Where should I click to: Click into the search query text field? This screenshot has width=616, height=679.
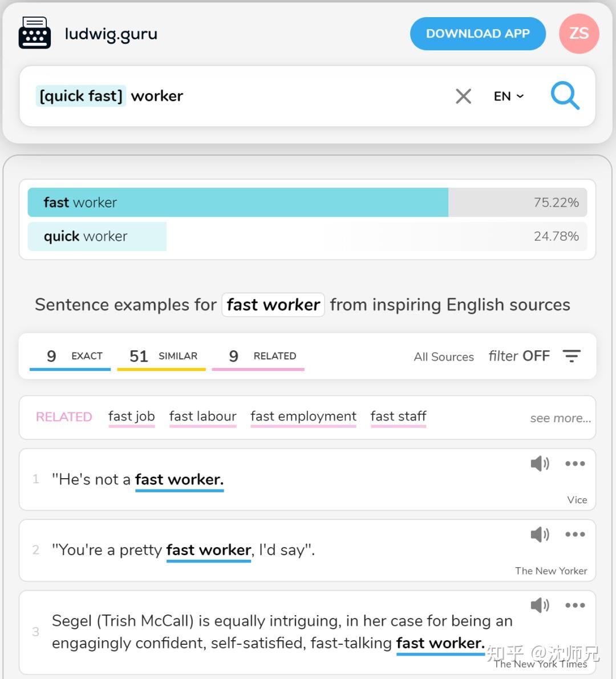(285, 96)
